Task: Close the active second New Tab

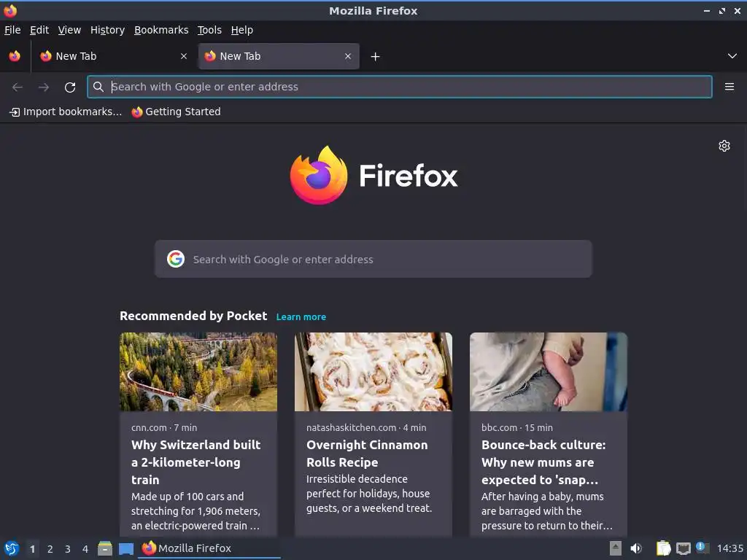Action: [348, 56]
